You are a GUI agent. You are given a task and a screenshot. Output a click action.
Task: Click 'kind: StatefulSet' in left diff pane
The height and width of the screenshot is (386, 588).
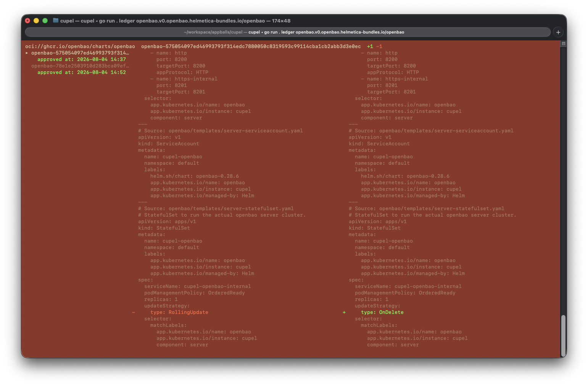164,228
